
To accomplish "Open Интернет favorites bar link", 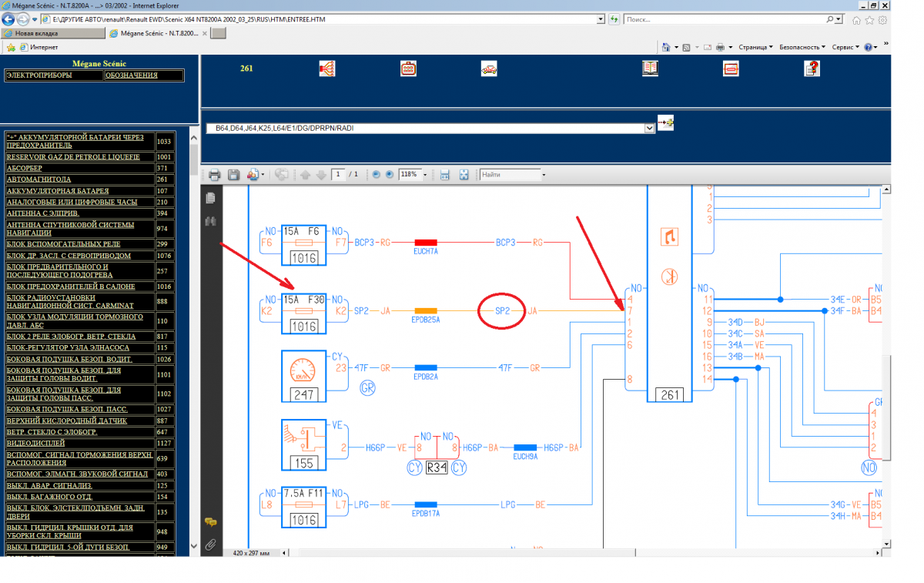I will [x=38, y=47].
